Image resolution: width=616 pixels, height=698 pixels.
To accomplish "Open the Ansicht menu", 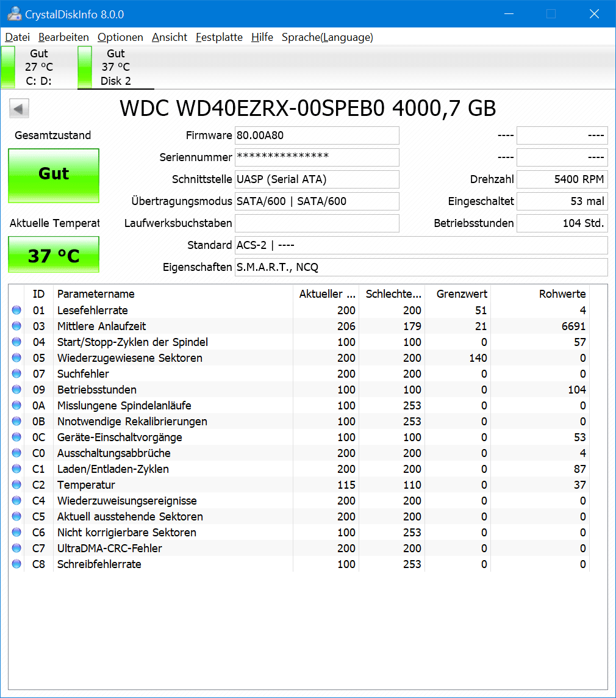I will [170, 37].
